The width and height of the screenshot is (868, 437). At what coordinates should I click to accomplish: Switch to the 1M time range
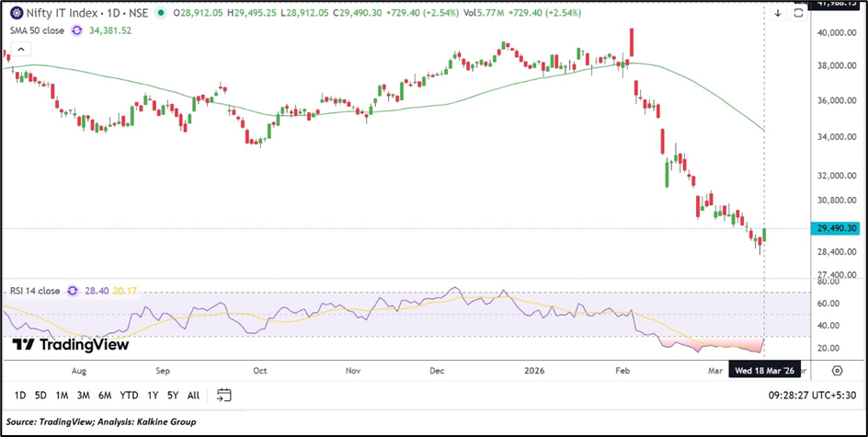click(x=62, y=396)
